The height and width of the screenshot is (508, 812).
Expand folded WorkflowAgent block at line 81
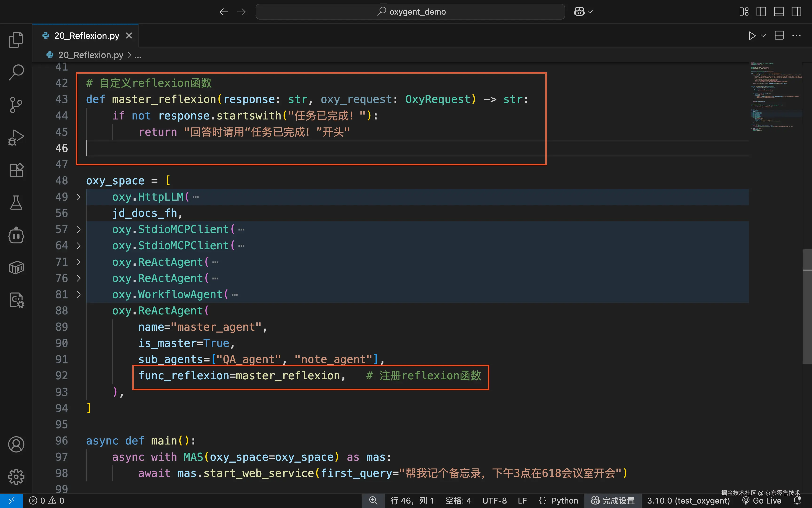coord(78,295)
